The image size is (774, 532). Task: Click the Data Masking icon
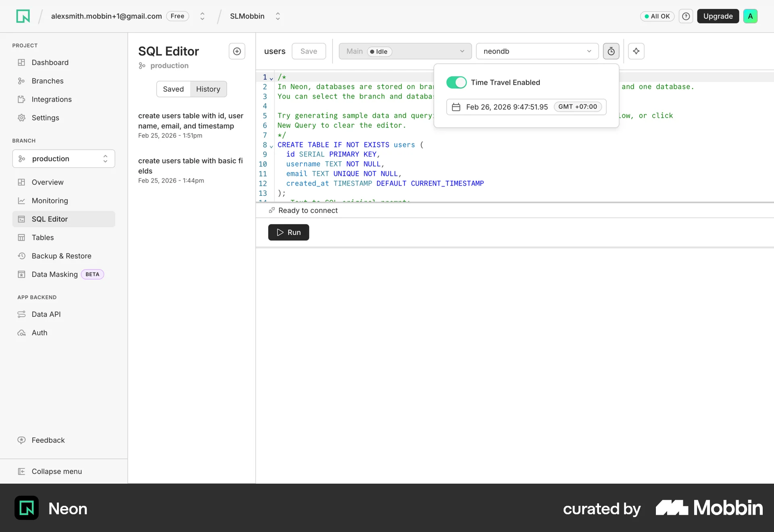pyautogui.click(x=21, y=274)
